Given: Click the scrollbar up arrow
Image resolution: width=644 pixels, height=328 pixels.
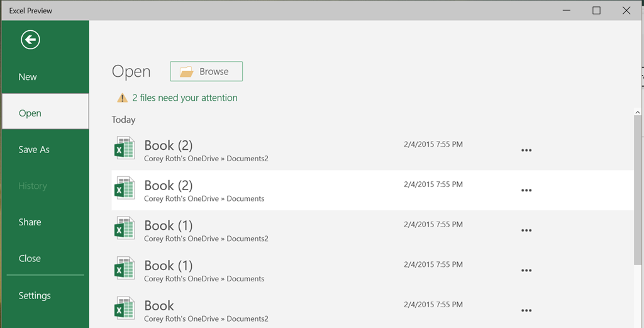Looking at the screenshot, I should point(638,112).
